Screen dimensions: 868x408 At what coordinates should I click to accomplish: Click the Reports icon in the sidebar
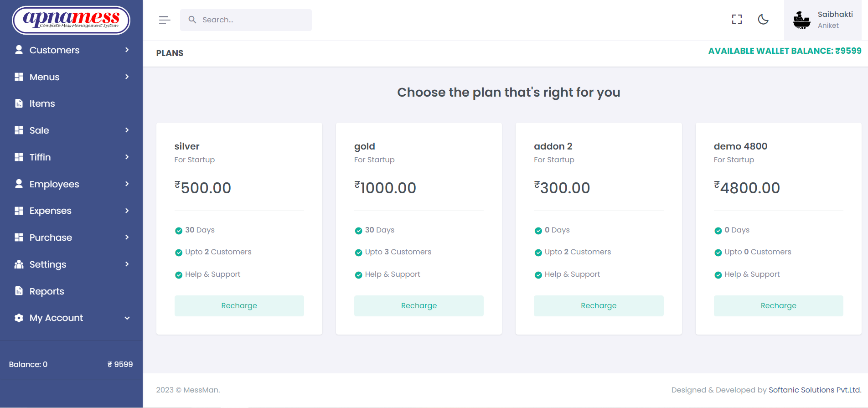19,291
